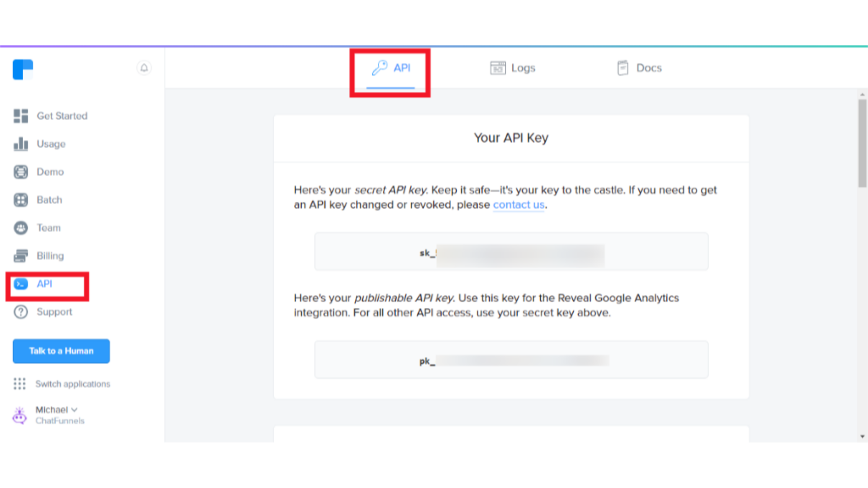Select the Logs tab
Image resolution: width=868 pixels, height=488 pixels.
point(512,67)
